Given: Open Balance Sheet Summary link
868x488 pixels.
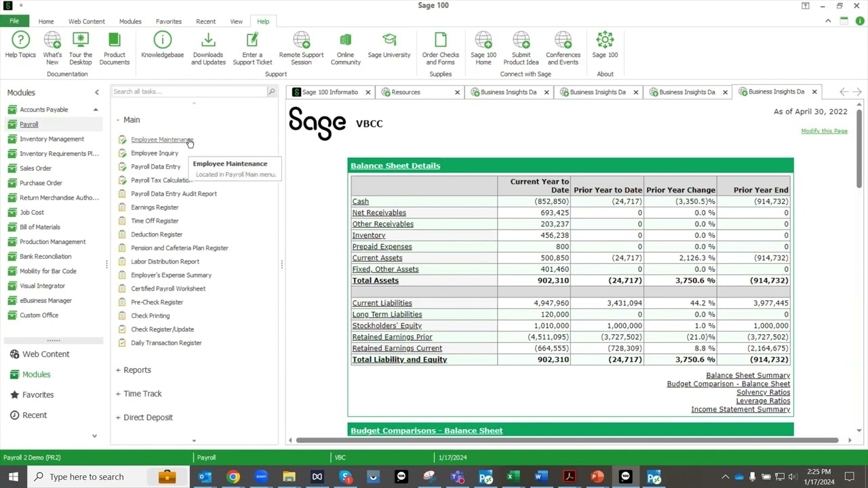Looking at the screenshot, I should click(x=748, y=375).
